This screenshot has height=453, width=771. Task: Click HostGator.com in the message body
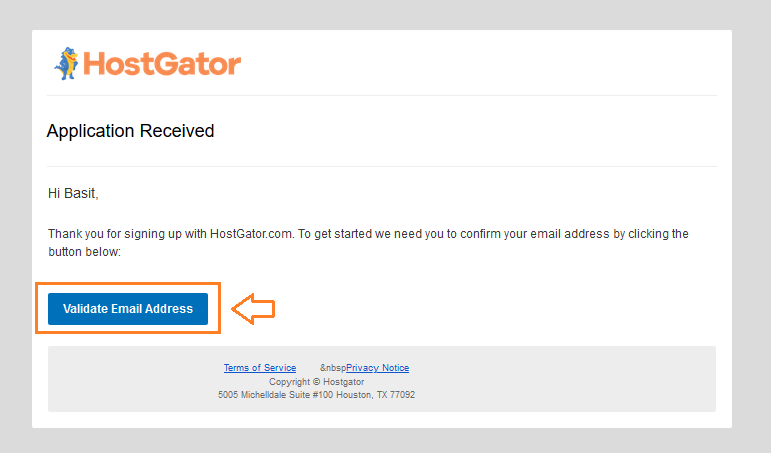tap(252, 234)
